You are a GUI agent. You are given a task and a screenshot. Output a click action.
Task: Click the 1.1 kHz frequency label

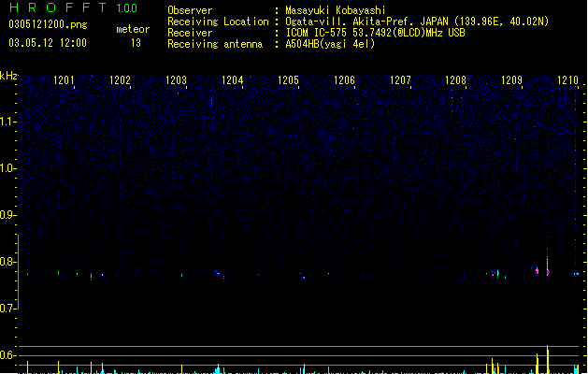tap(7, 122)
